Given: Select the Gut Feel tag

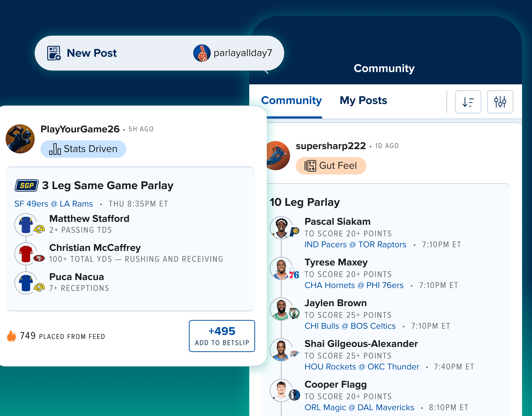Looking at the screenshot, I should pyautogui.click(x=331, y=166).
